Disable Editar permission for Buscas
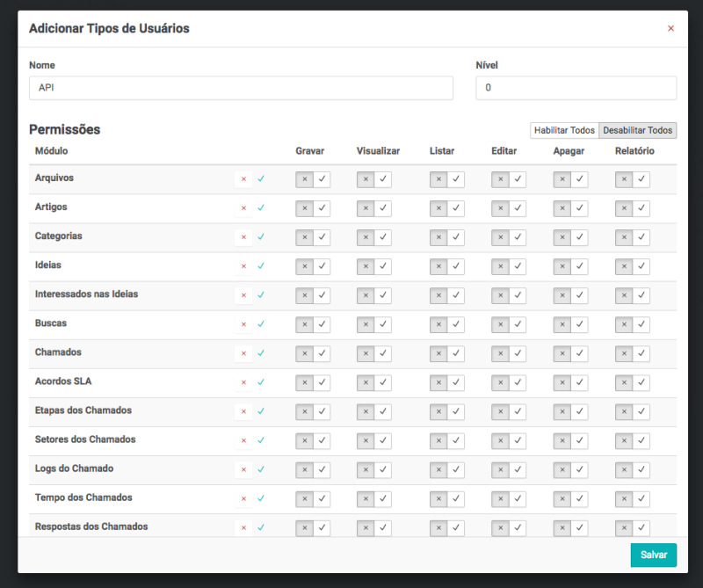Image resolution: width=703 pixels, height=588 pixels. point(500,324)
